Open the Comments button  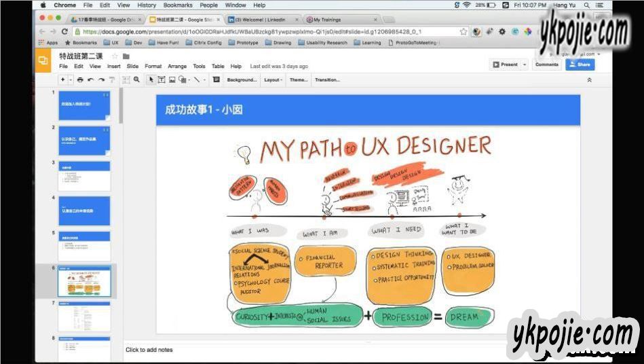pos(546,65)
